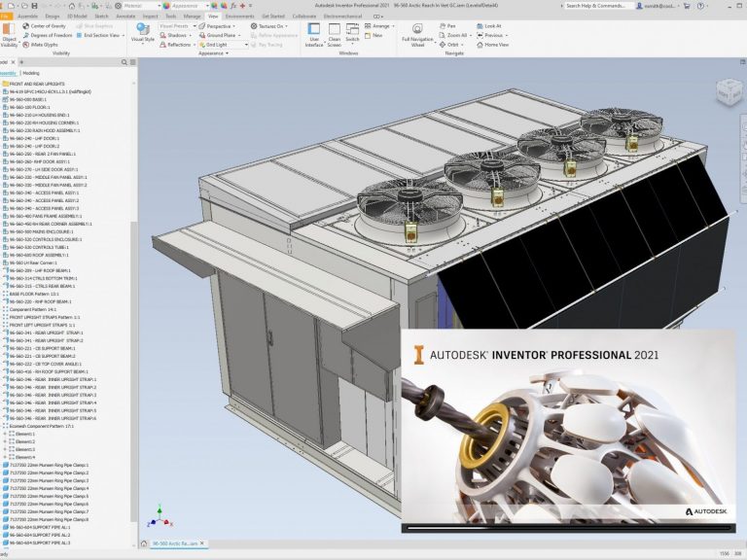Open Grid Light lighting style dropdown
This screenshot has width=747, height=560.
224,45
